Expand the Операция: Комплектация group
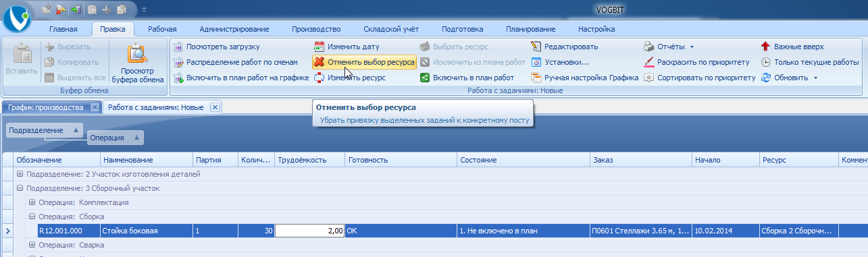The image size is (868, 257). point(32,202)
